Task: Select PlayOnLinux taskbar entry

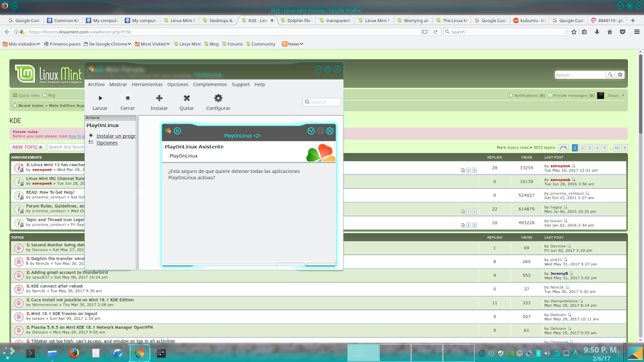Action: pos(139,353)
